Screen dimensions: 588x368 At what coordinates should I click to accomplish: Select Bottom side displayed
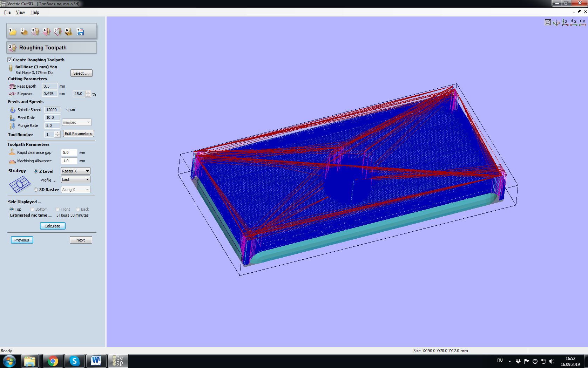[32, 209]
